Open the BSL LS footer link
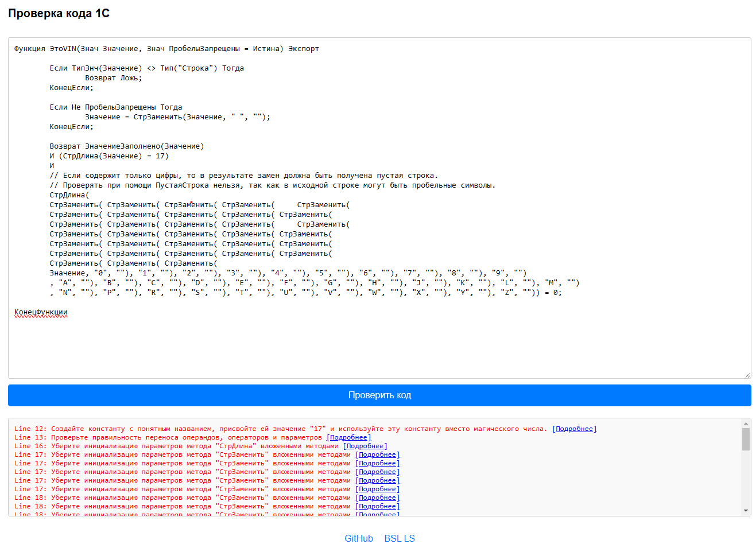Image resolution: width=756 pixels, height=544 pixels. 400,538
